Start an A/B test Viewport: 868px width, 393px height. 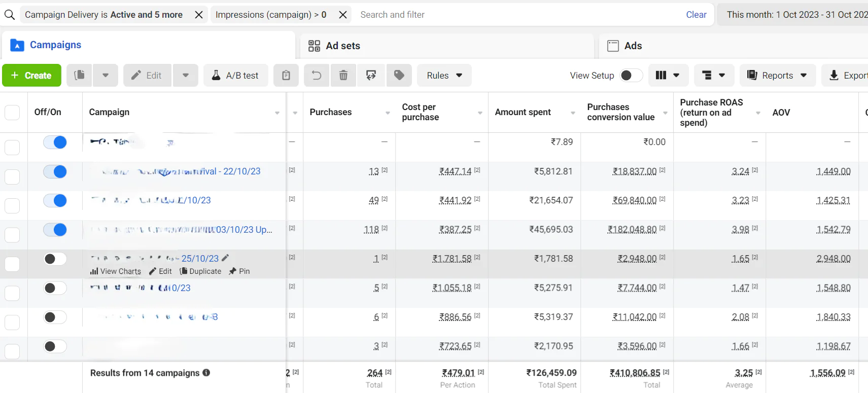point(236,75)
